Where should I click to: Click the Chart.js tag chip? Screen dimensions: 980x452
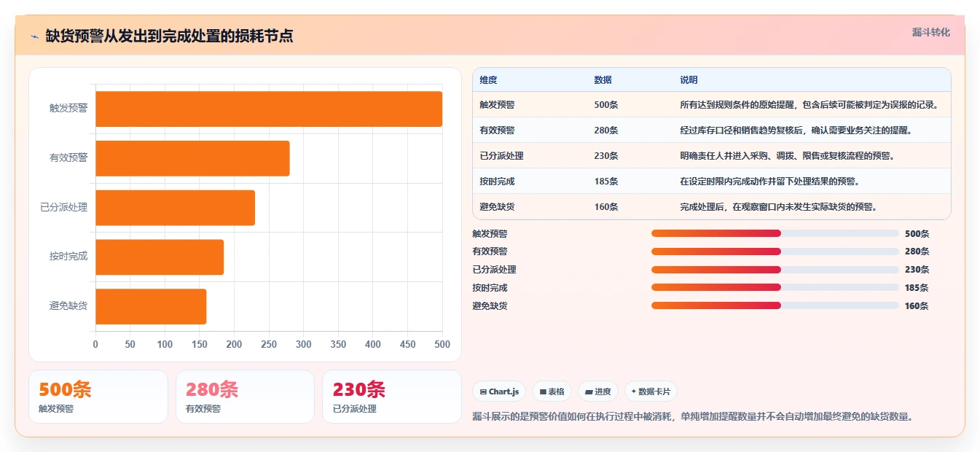499,391
